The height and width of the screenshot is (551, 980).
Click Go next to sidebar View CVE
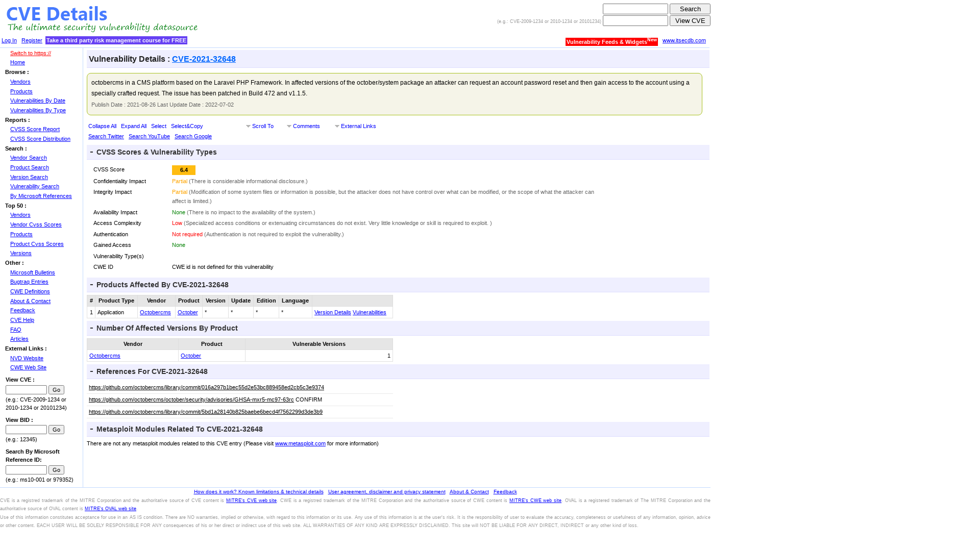tap(56, 390)
